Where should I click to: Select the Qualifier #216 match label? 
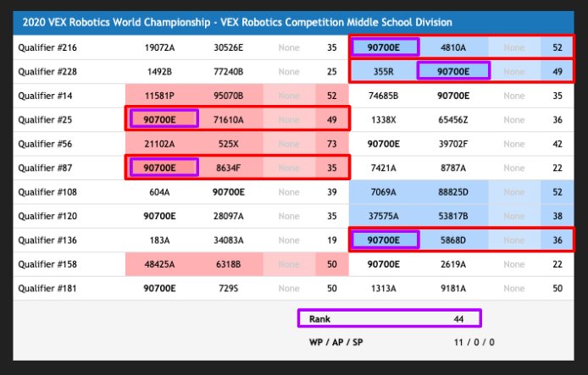pyautogui.click(x=47, y=47)
